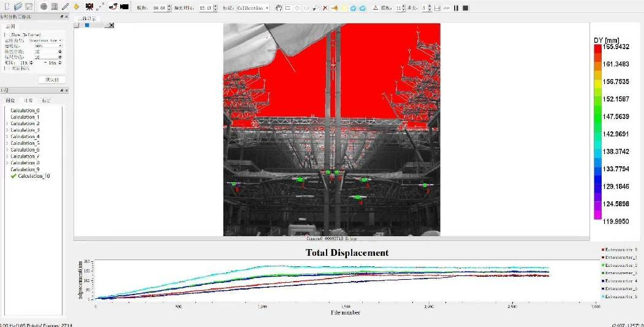Click the black square stop button
The image size is (644, 327).
tap(465, 8)
